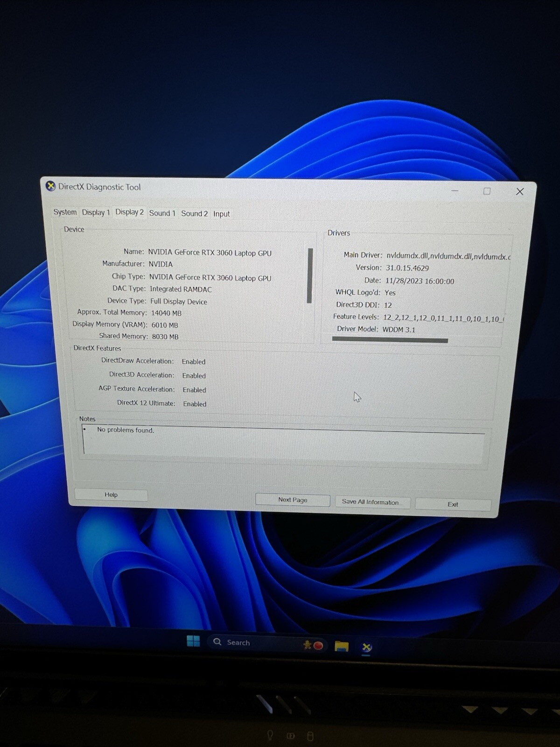Click the driver Date value 11/28/2023
The height and width of the screenshot is (747, 560).
[420, 281]
